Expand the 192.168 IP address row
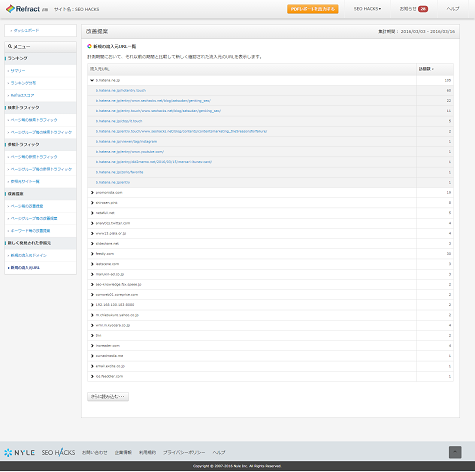This screenshot has width=475, height=472. coord(92,305)
